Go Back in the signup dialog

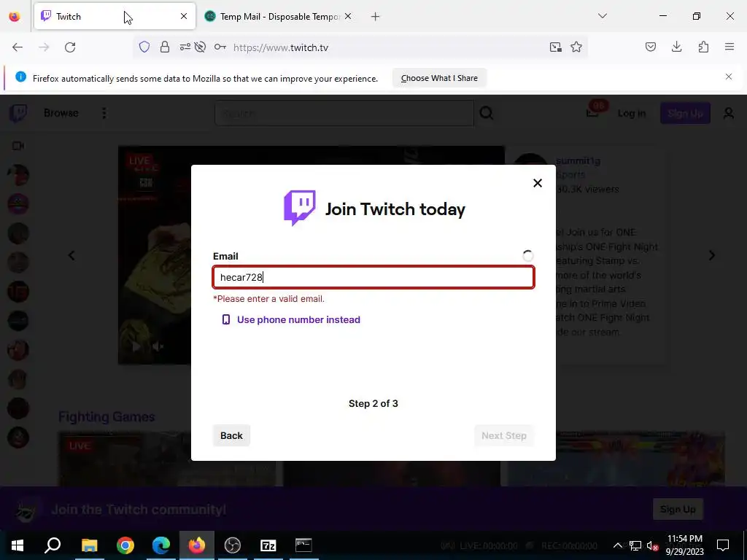[231, 435]
